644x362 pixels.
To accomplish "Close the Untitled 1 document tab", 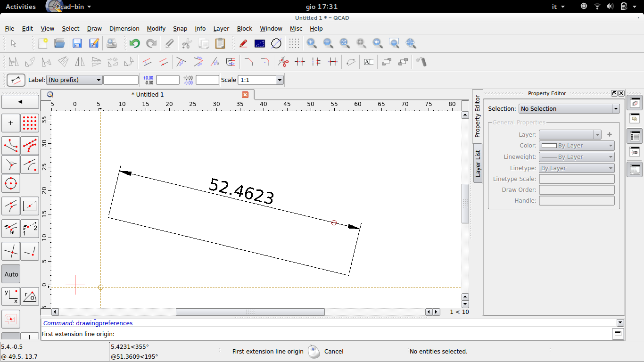I will point(245,95).
